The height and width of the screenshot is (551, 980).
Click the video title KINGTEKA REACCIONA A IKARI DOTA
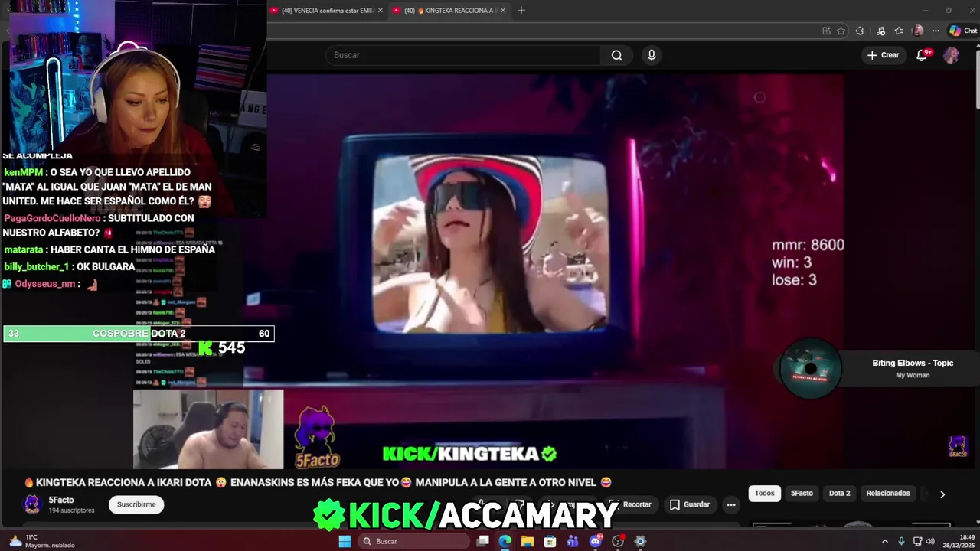tap(317, 482)
